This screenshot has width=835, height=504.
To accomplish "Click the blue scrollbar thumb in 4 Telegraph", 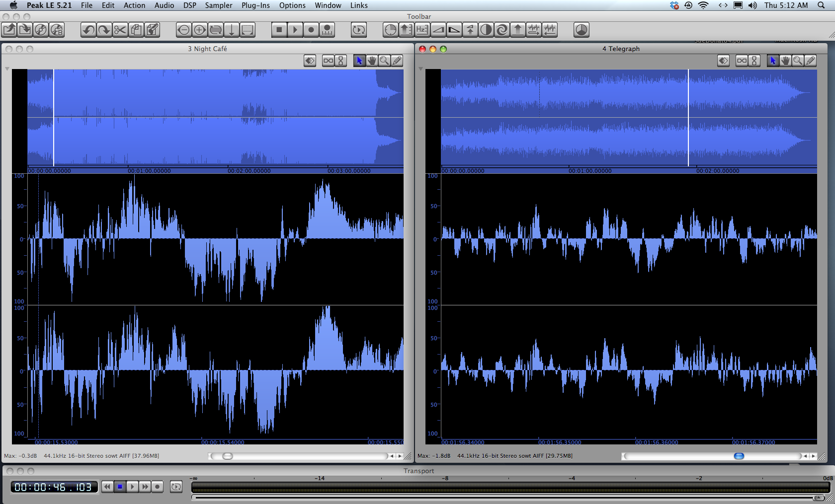I will click(739, 456).
